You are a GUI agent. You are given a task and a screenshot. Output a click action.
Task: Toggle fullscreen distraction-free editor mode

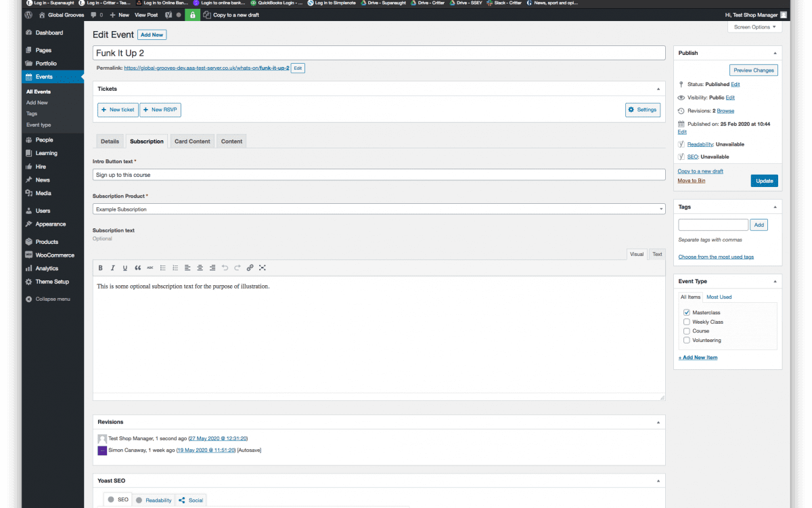point(263,268)
